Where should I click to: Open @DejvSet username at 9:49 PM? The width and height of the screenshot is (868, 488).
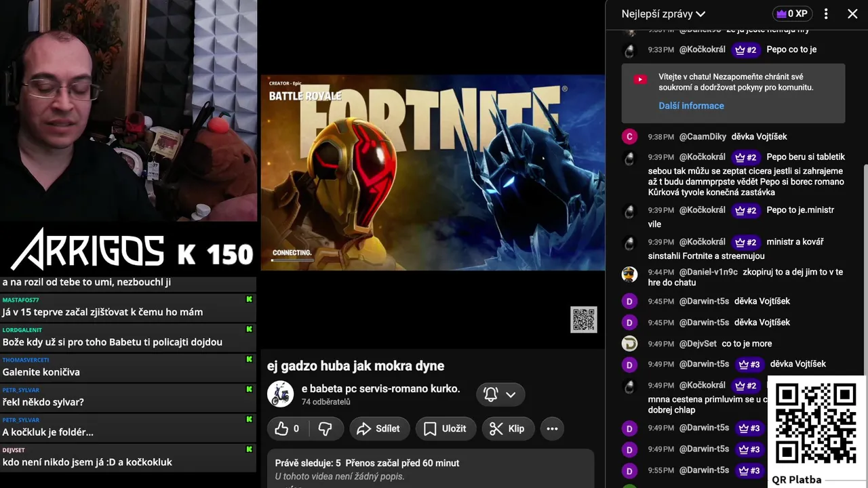[698, 344]
